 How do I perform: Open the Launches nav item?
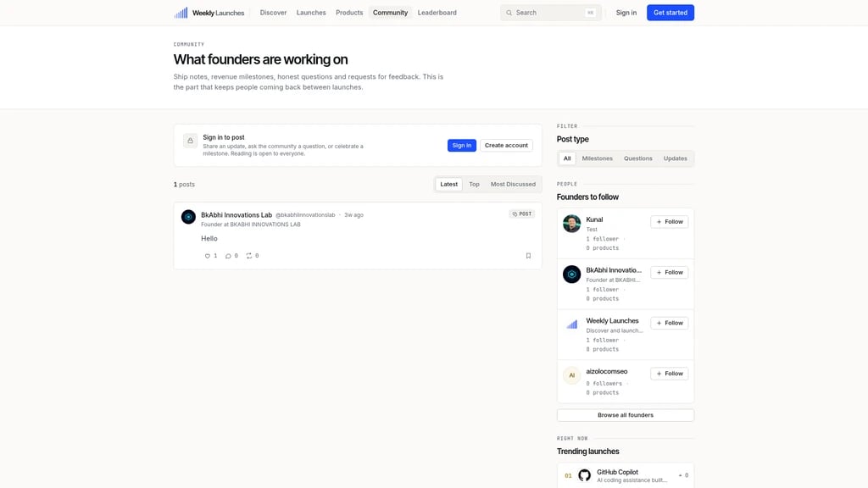coord(311,13)
